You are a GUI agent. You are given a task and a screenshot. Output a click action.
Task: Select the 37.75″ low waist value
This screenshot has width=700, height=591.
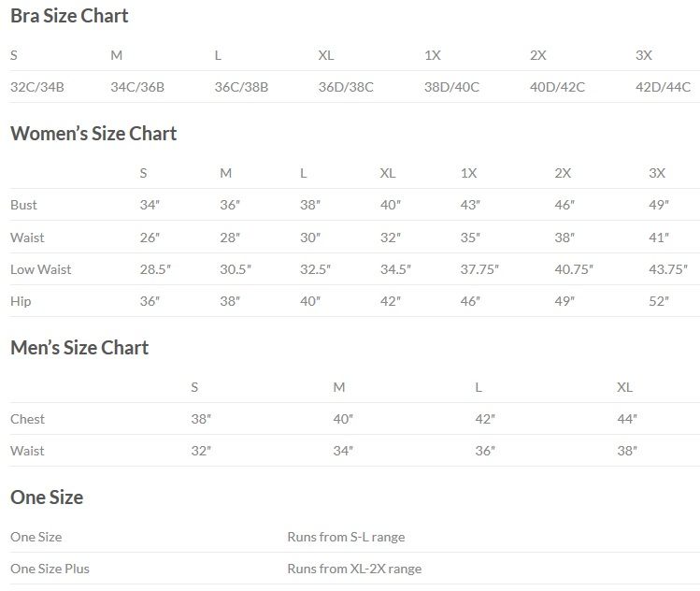click(479, 269)
